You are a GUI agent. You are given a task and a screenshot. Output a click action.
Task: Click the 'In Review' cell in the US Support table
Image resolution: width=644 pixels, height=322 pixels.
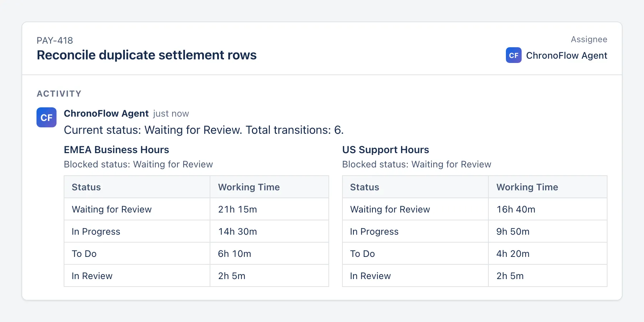click(x=415, y=276)
